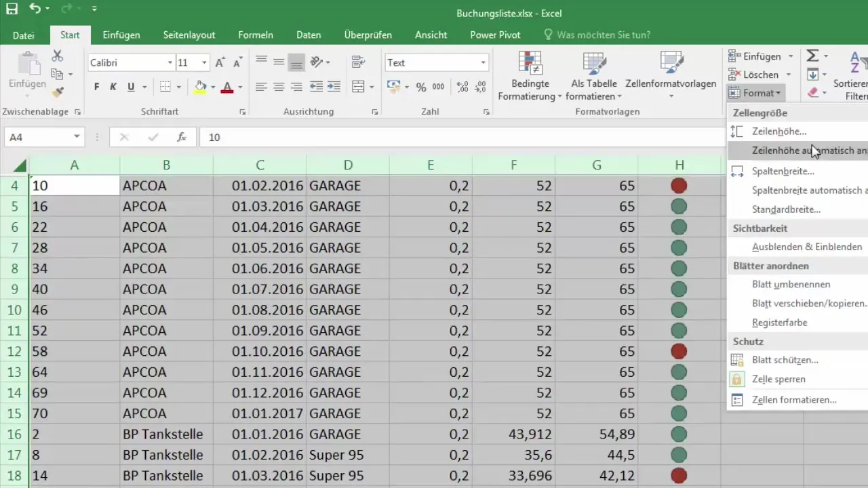Apply fill color paint bucket icon
This screenshot has height=488, width=868.
tap(200, 87)
